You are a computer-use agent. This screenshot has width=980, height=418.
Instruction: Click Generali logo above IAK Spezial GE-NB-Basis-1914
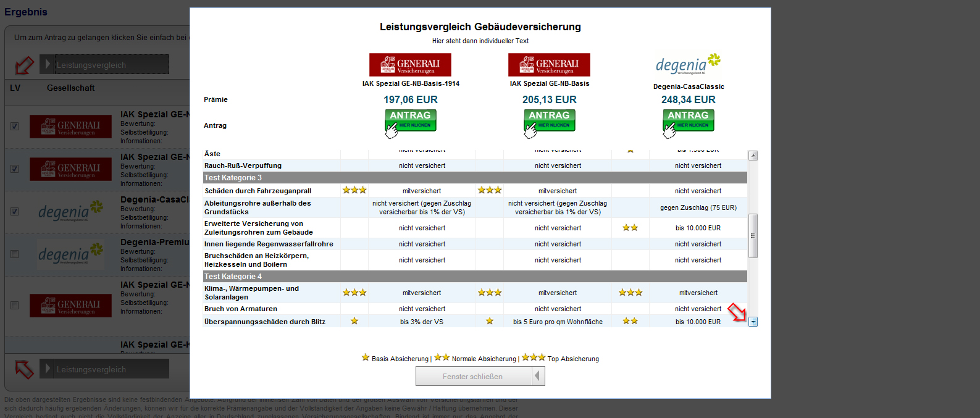pos(410,65)
